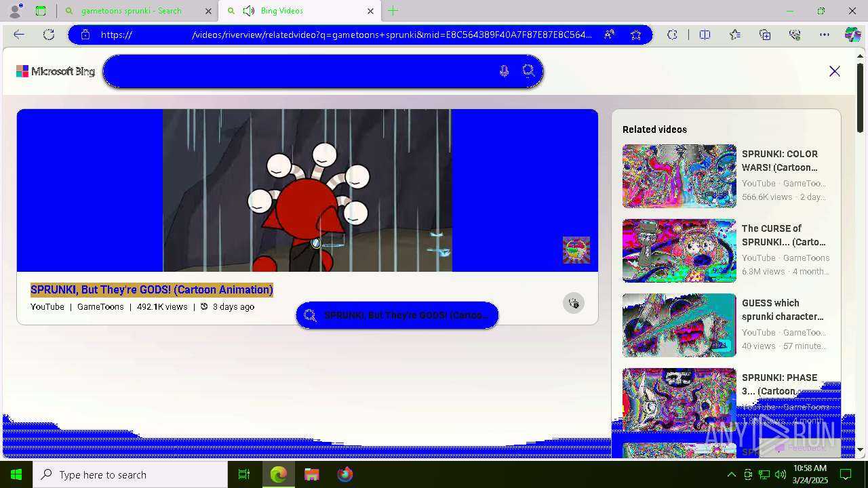Click the Related videos heading

point(654,129)
